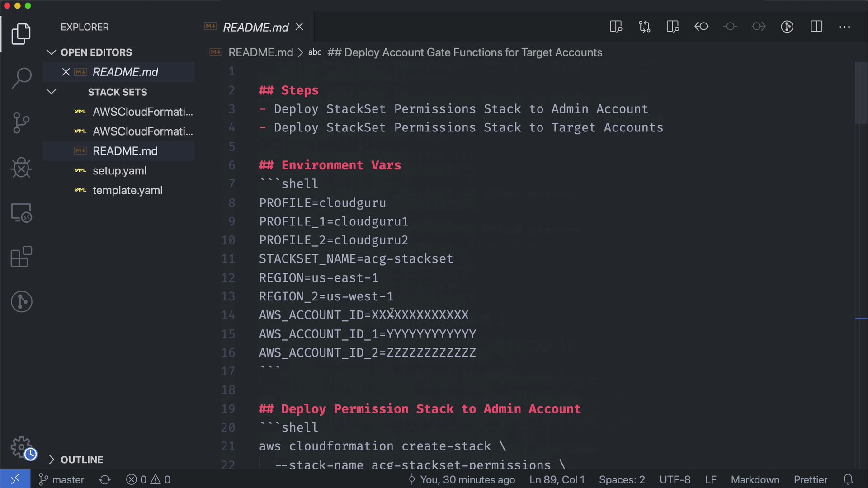868x488 pixels.
Task: Open Remote Explorer view
Action: coord(21,212)
